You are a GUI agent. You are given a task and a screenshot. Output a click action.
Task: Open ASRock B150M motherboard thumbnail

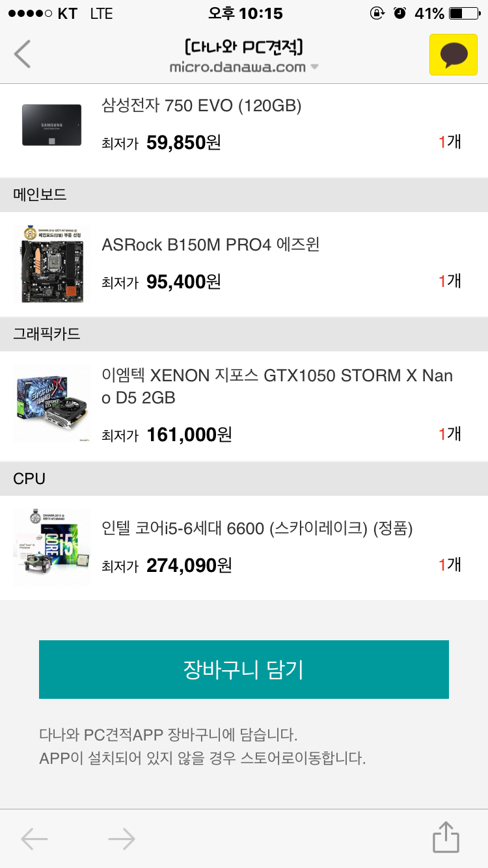pos(52,264)
